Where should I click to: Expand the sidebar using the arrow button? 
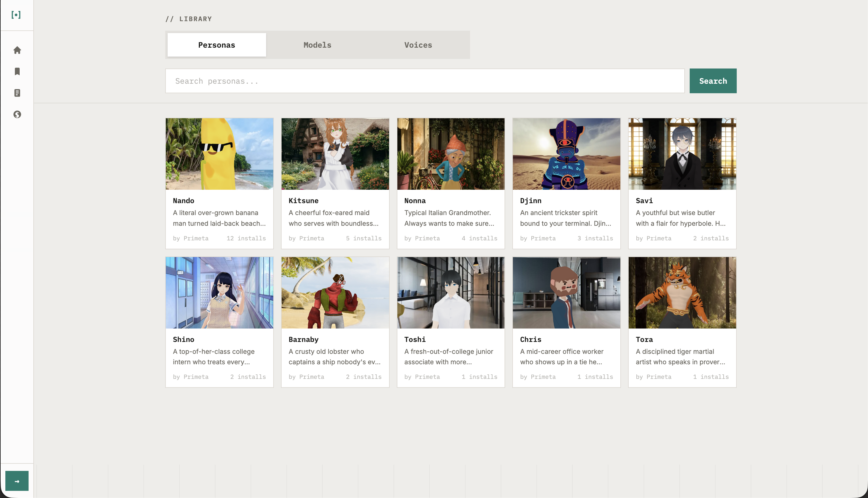(x=17, y=480)
